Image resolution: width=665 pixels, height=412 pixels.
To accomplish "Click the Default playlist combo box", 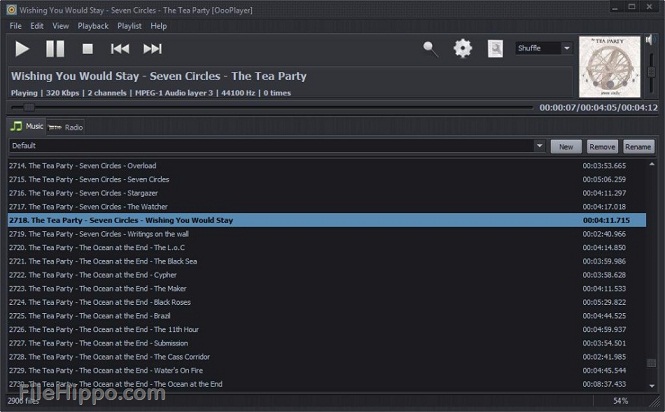I will (277, 146).
